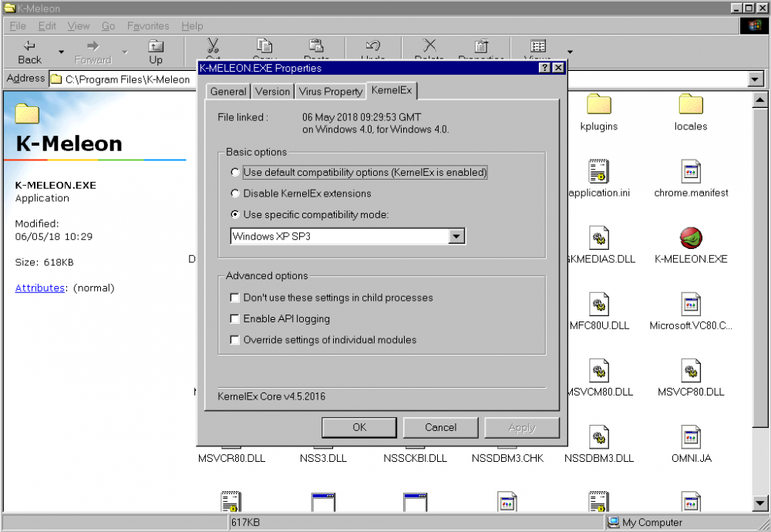Click the Delete toolbar icon
This screenshot has width=771, height=532.
(x=429, y=46)
